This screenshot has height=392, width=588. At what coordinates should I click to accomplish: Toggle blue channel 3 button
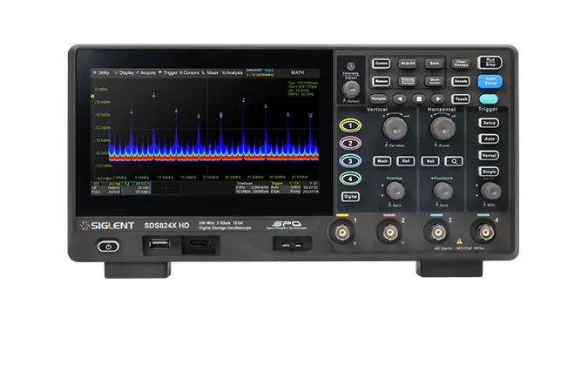tap(350, 161)
